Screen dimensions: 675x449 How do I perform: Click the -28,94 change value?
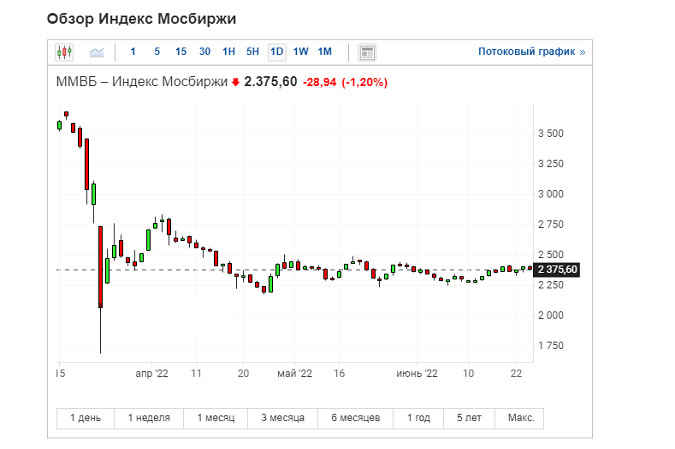319,82
